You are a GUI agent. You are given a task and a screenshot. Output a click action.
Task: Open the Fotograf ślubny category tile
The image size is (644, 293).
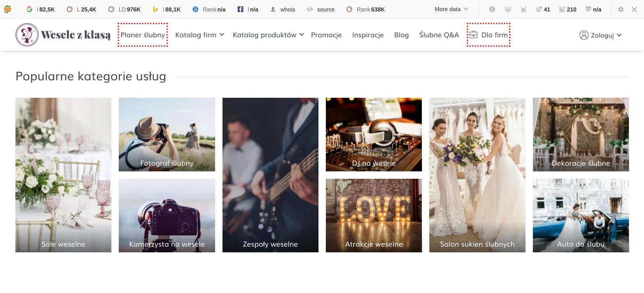[167, 134]
